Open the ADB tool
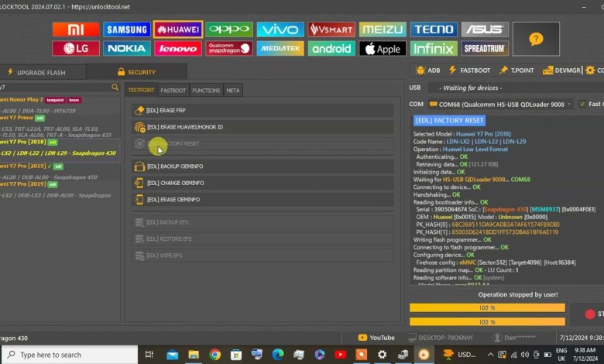 pos(428,70)
